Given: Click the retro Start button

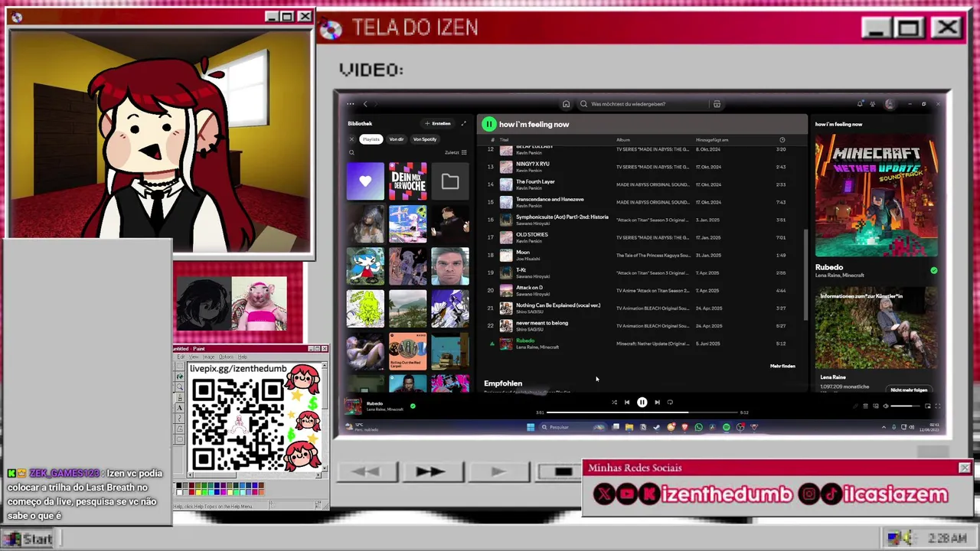Looking at the screenshot, I should pos(28,539).
